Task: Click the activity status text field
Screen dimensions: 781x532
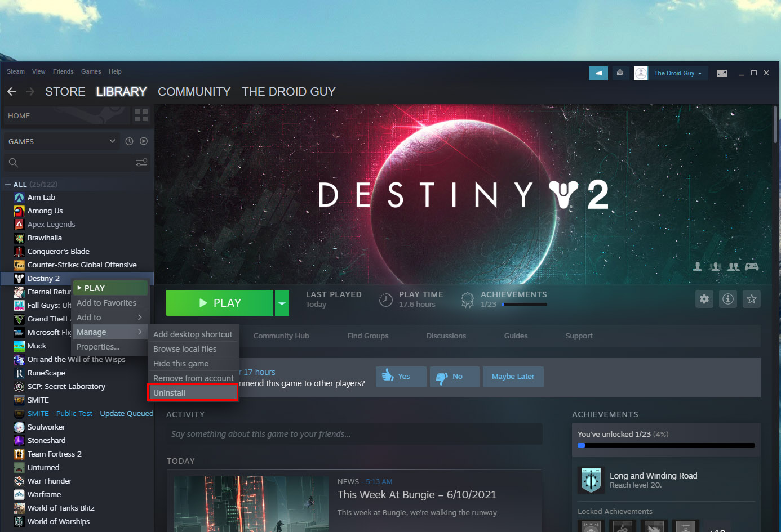Action: point(354,434)
